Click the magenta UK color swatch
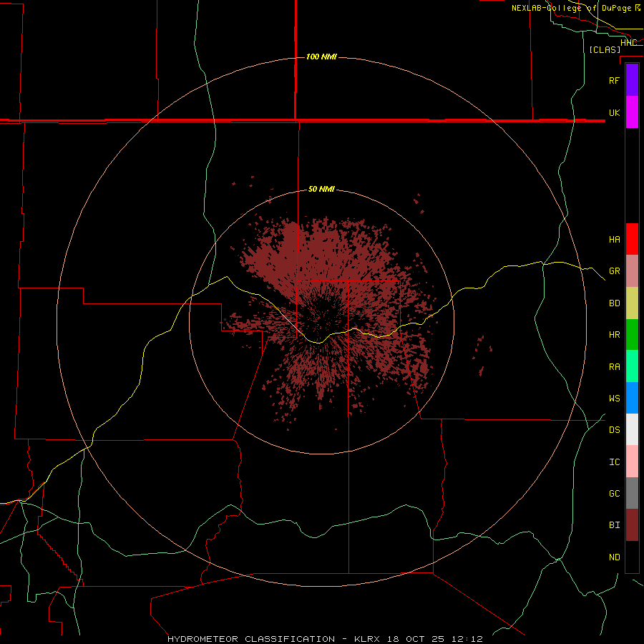The height and width of the screenshot is (644, 644). tap(632, 112)
